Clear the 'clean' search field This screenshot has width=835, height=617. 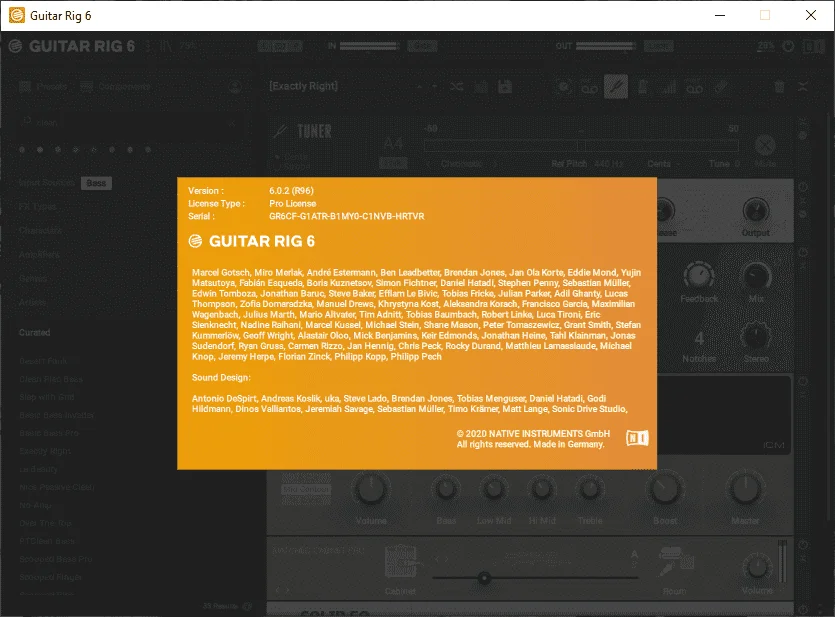232,123
